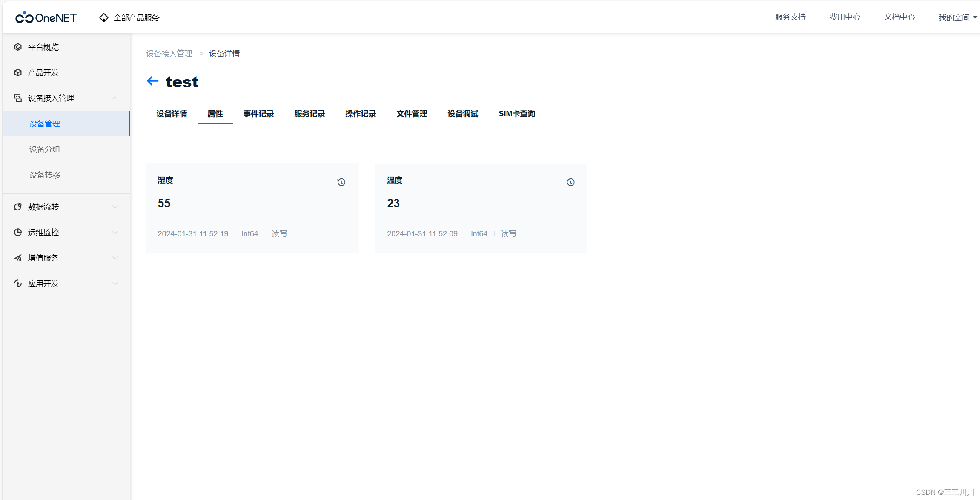Viewport: 980px width, 500px height.
Task: Open history icon on the 温度 card
Action: click(x=570, y=182)
